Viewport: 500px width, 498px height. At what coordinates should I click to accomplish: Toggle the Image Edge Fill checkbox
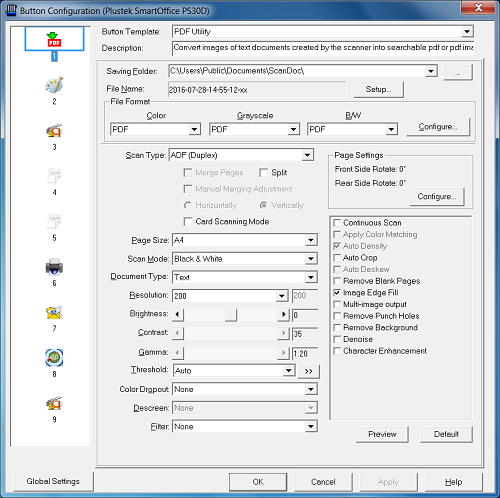pos(337,293)
